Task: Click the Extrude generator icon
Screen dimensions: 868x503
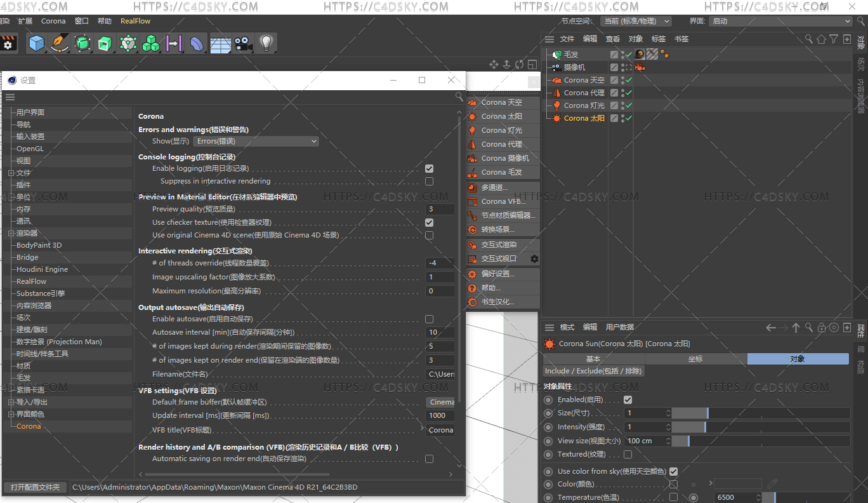Action: click(x=105, y=43)
